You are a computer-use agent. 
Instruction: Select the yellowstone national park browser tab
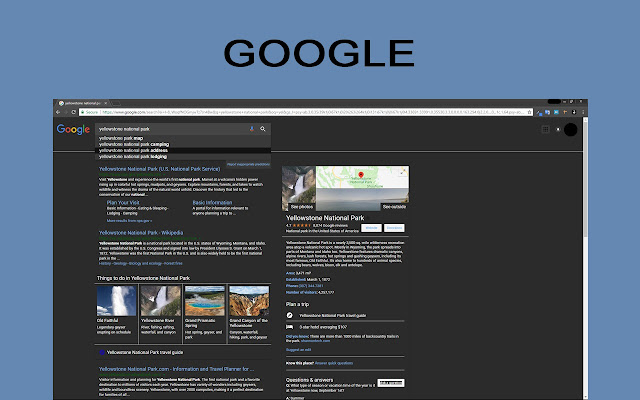(x=83, y=103)
